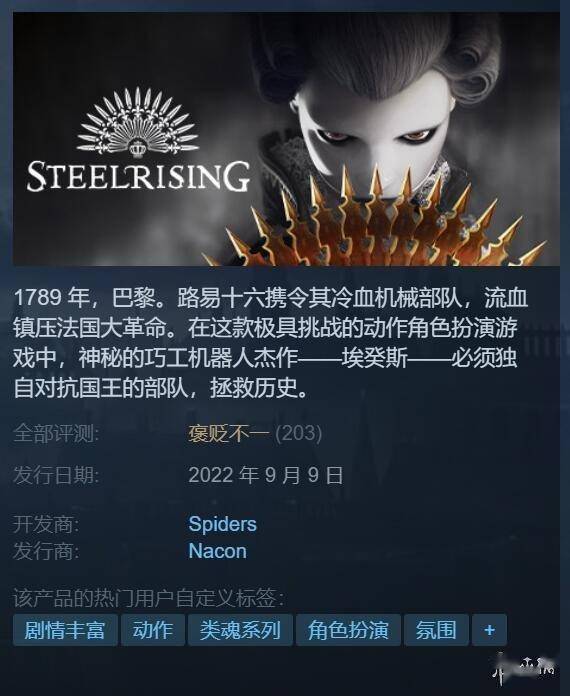This screenshot has width=570, height=696.
Task: Click the 开发商 label
Action: (x=46, y=524)
